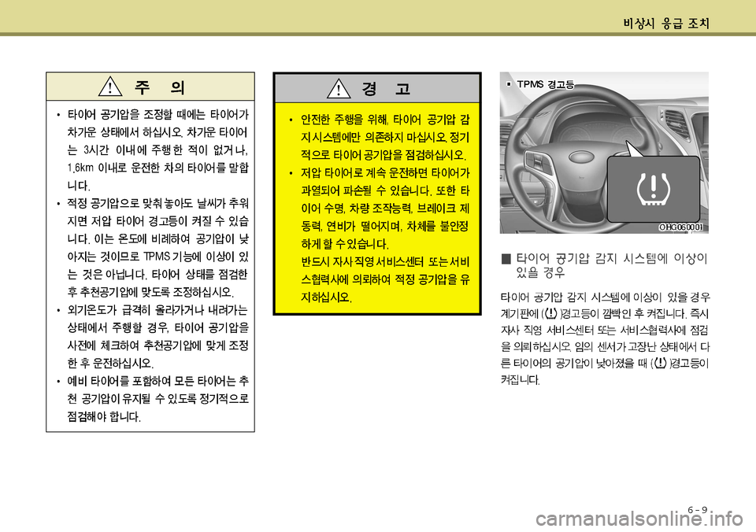This screenshot has height=532, width=756.
Task: Click the bullet text starting '적정 공기압으로 맞춰 놓아도'
Action: (x=158, y=248)
